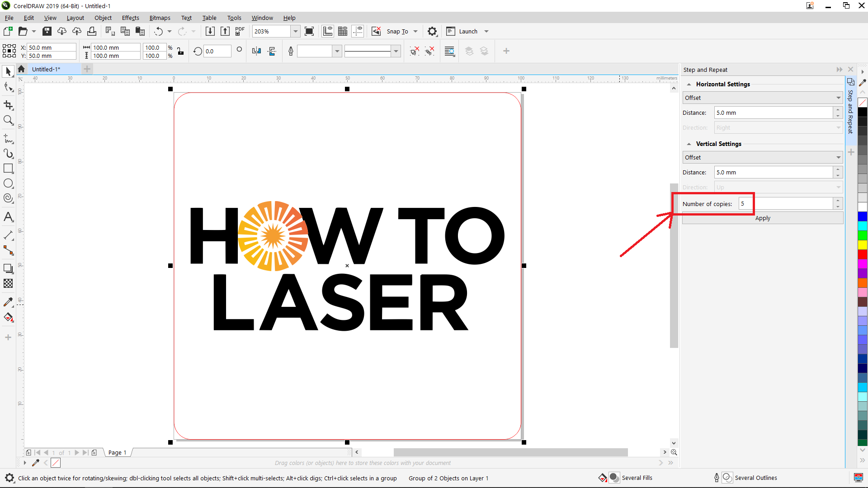
Task: Open Vertical Settings Offset dropdown
Action: pyautogui.click(x=763, y=157)
